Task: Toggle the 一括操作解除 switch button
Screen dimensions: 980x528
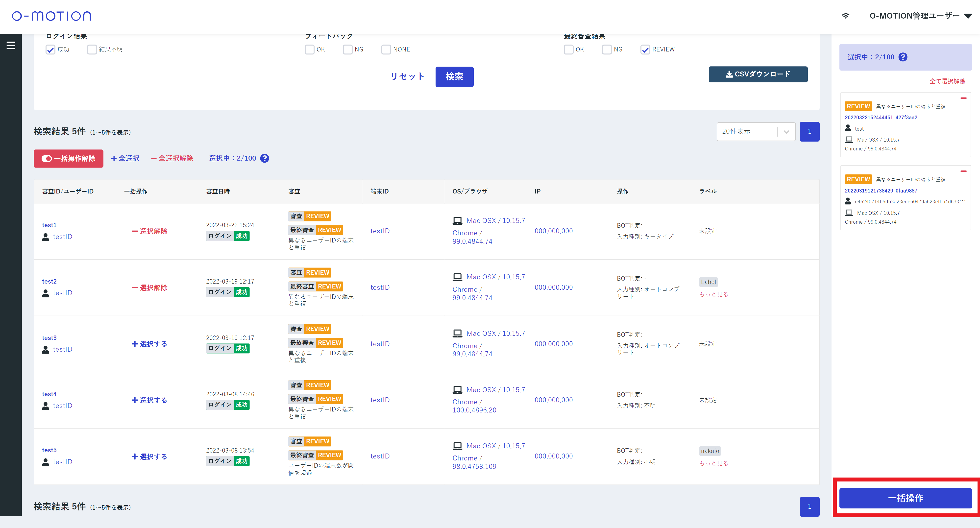Action: [69, 159]
